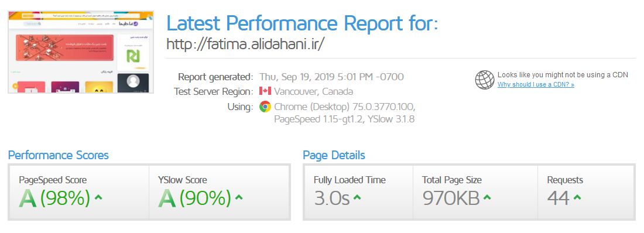Click the Latest Performance Report heading
This screenshot has height=233, width=644.
302,23
